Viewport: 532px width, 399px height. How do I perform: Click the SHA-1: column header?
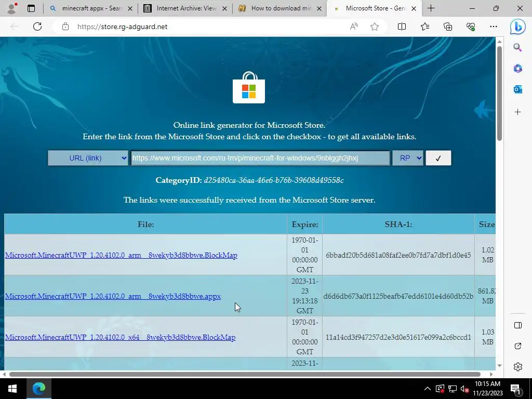398,224
